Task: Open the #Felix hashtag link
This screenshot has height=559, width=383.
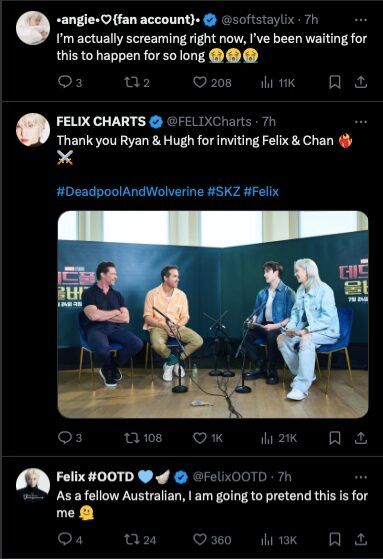Action: pyautogui.click(x=261, y=191)
